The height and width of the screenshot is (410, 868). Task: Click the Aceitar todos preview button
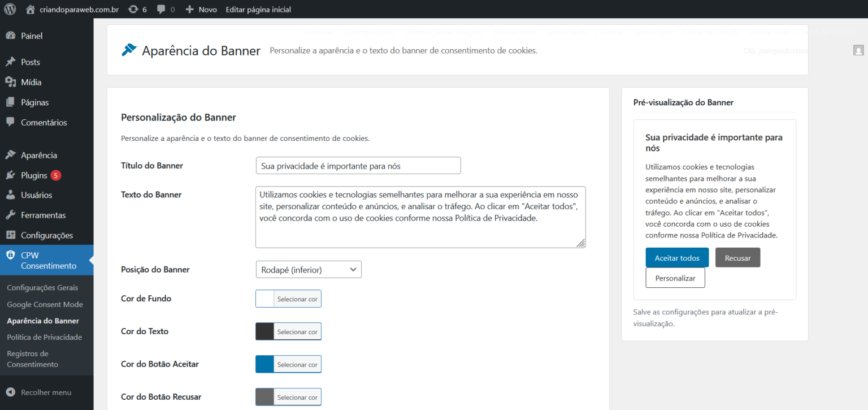pos(677,258)
